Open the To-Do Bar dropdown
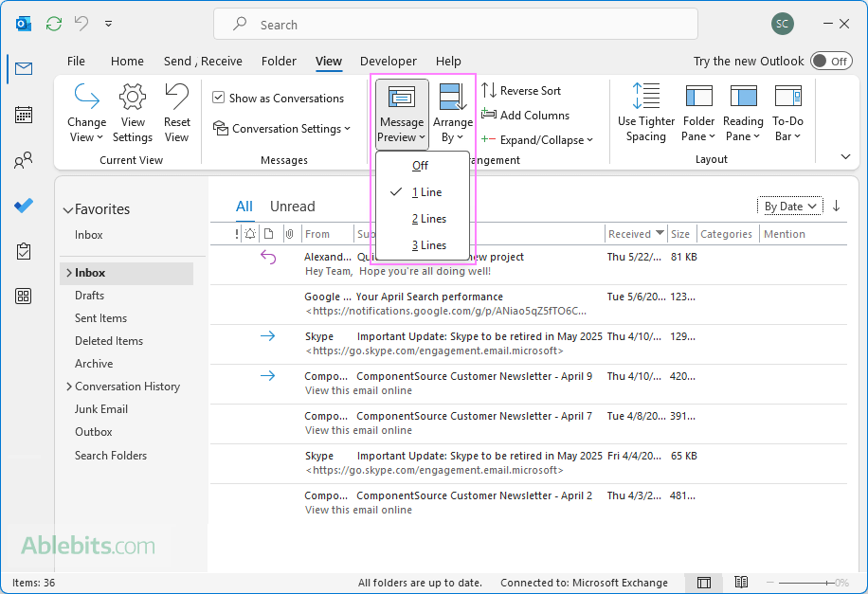The image size is (868, 594). point(787,113)
